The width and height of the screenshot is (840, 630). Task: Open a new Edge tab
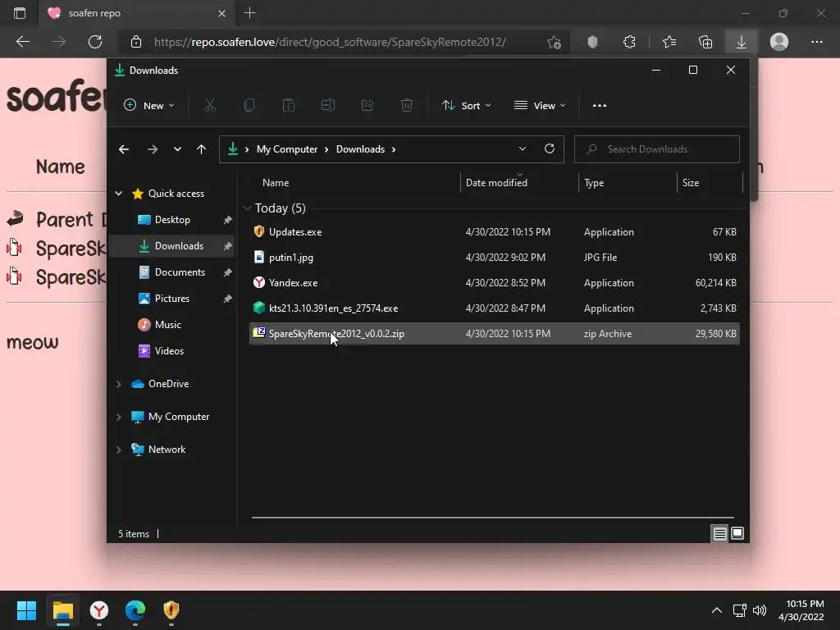pos(249,13)
